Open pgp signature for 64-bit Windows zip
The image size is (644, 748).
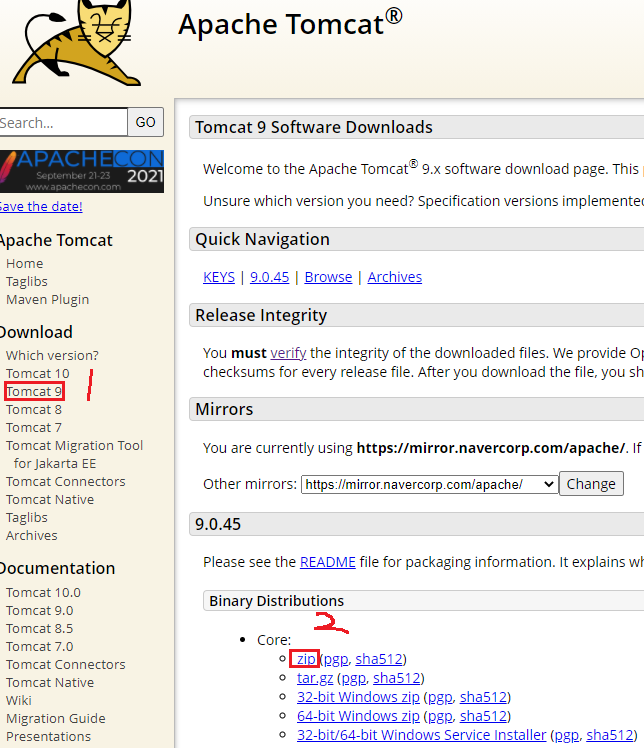point(440,717)
